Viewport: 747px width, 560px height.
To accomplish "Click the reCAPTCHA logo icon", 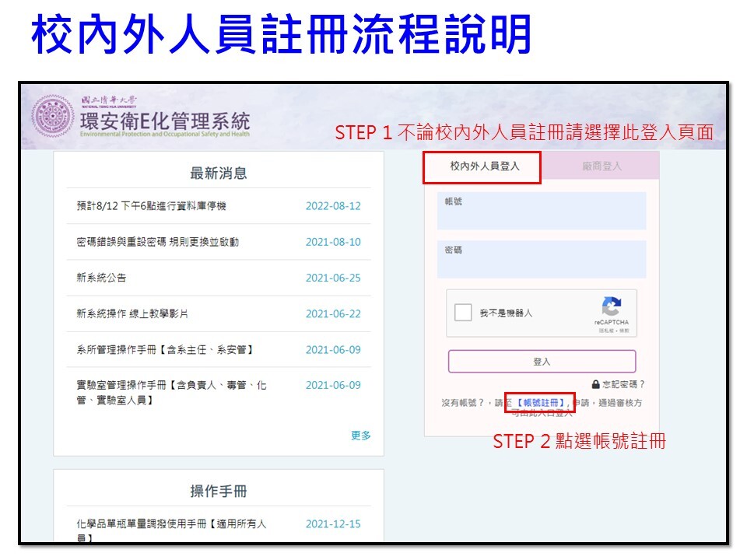I will [612, 306].
